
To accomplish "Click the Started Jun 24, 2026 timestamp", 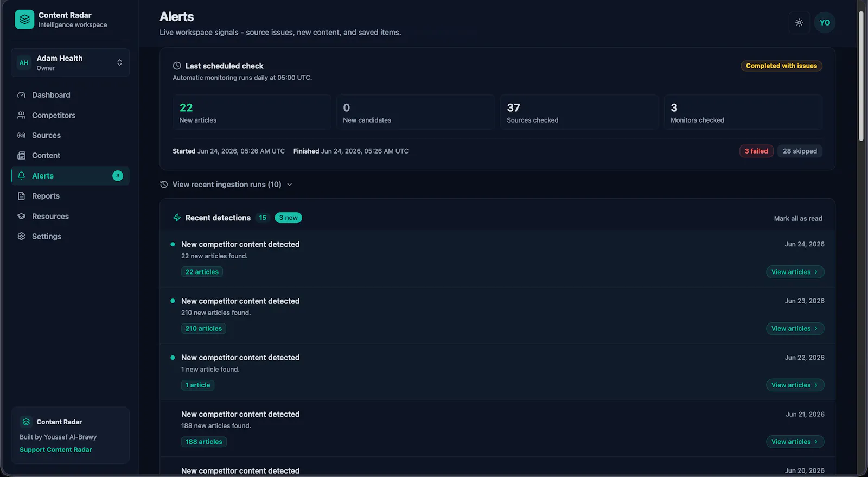I will tap(228, 151).
